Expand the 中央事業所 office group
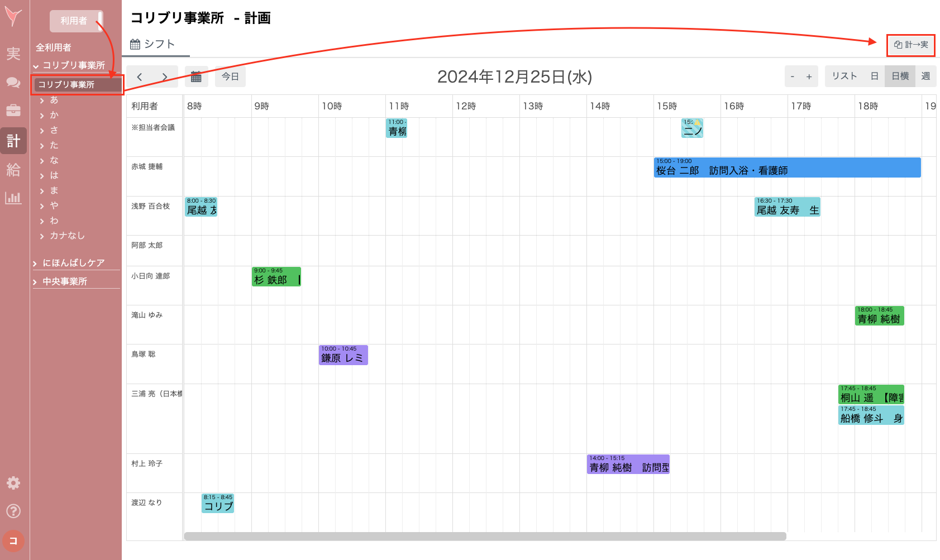Image resolution: width=940 pixels, height=560 pixels. coord(65,281)
